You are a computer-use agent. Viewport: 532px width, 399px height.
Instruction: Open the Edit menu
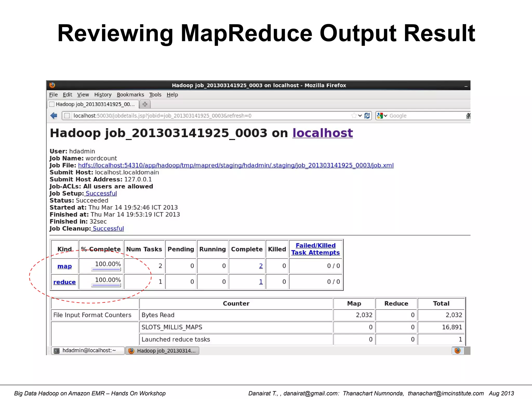point(67,95)
